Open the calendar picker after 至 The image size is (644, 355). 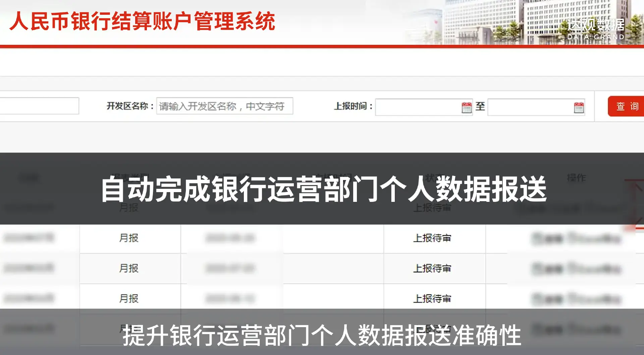579,107
